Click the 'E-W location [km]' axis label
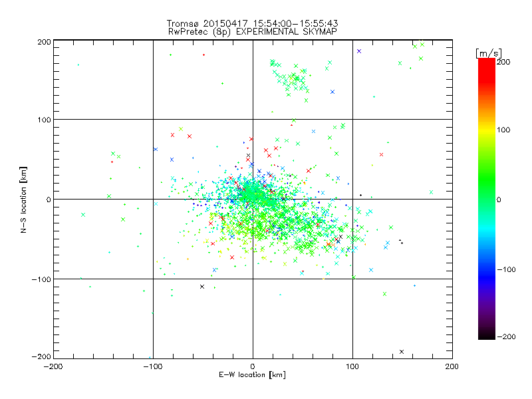The height and width of the screenshot is (399, 532). 252,374
